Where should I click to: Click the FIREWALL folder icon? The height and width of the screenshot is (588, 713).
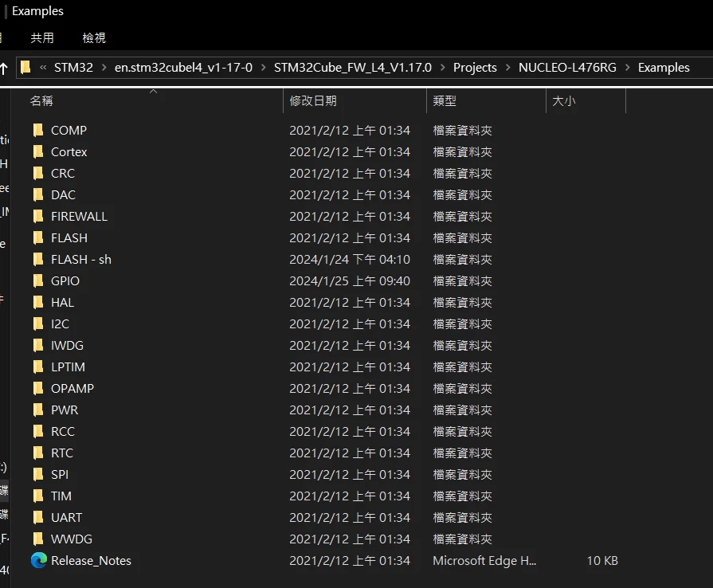(x=38, y=217)
